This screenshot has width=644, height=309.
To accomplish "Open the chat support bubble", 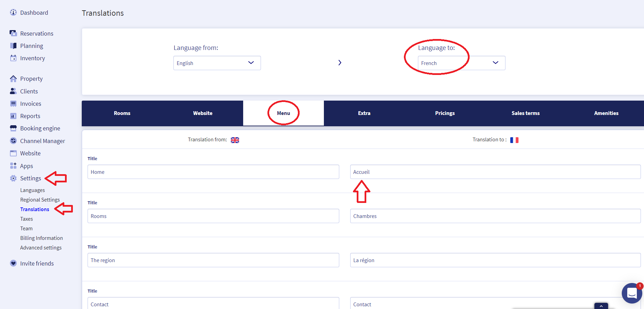I will [632, 293].
